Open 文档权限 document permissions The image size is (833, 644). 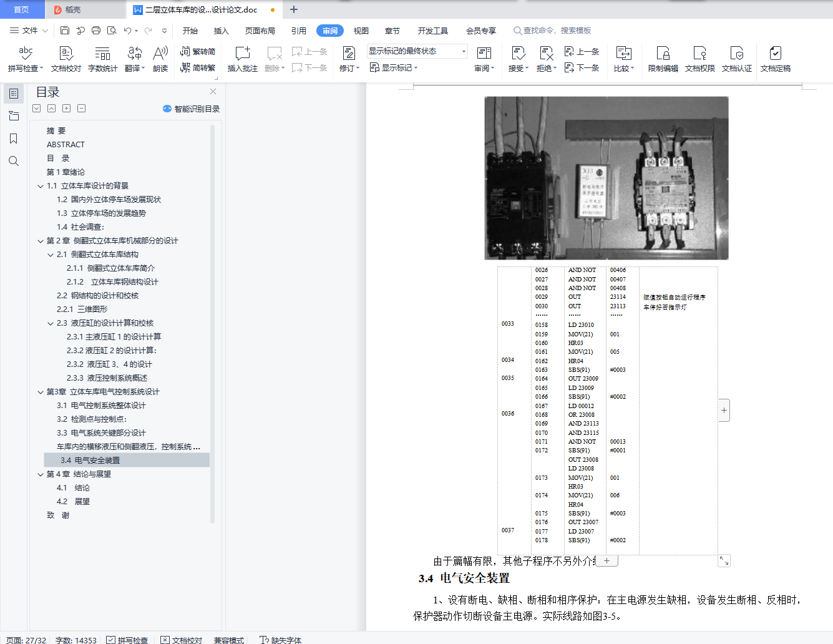point(700,59)
